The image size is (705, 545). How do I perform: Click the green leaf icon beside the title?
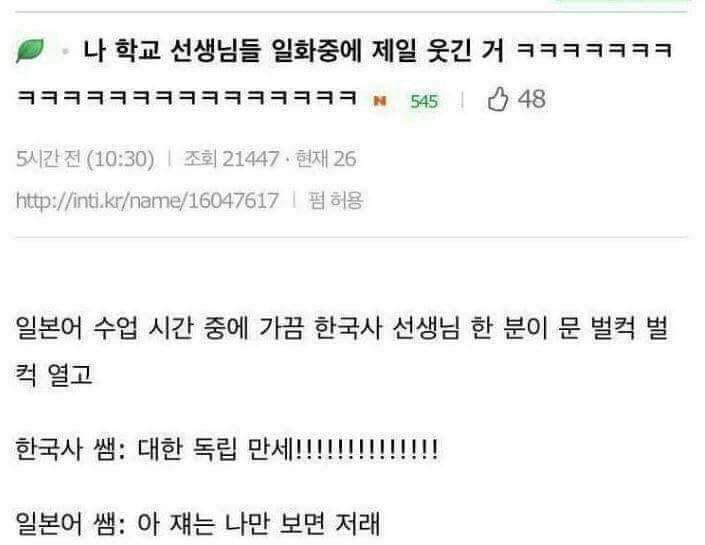click(x=31, y=50)
